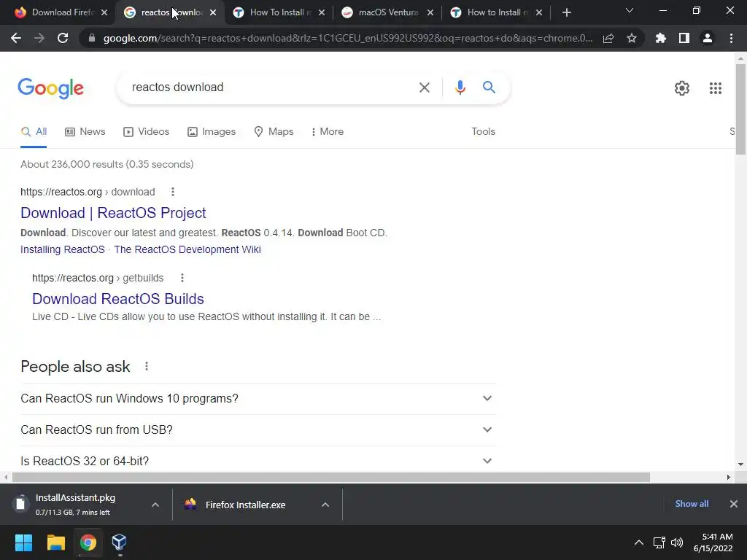
Task: Open search Tools
Action: (483, 132)
